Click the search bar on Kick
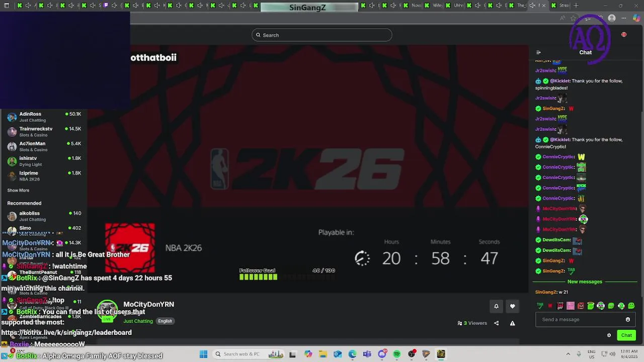This screenshot has width=644, height=362. [x=322, y=35]
